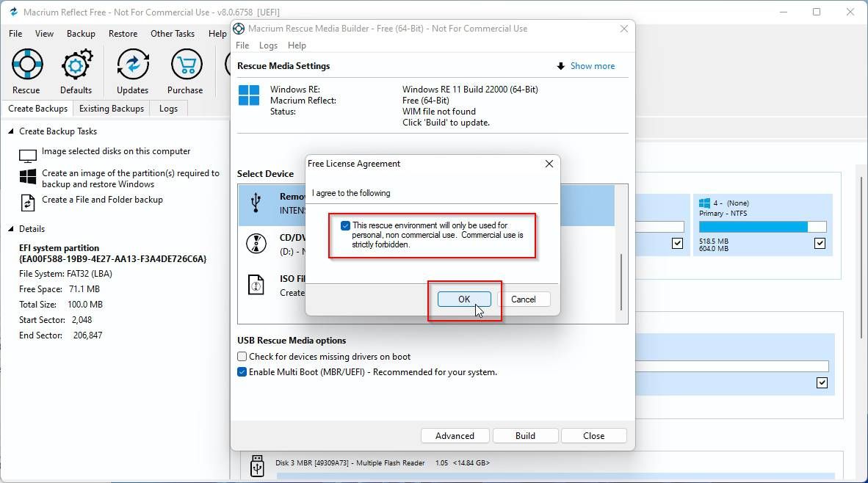Open the View menu
The height and width of the screenshot is (483, 868).
pos(44,34)
